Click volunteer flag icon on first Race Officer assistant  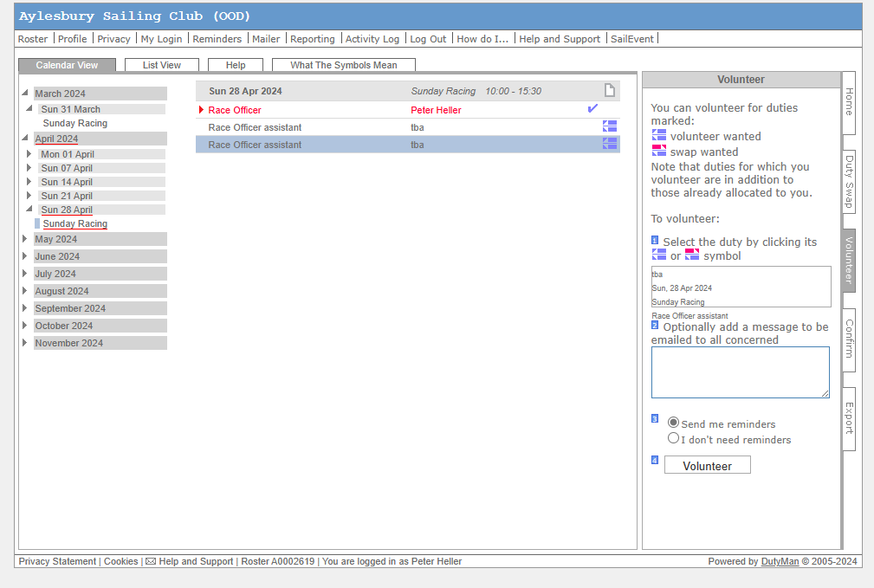pos(610,126)
